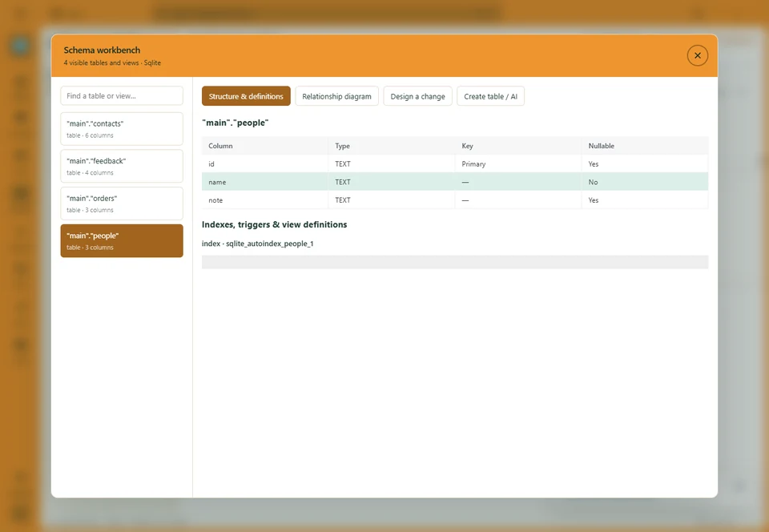Open the Create table / AI tab
Screen dimensions: 769x532
coord(490,96)
